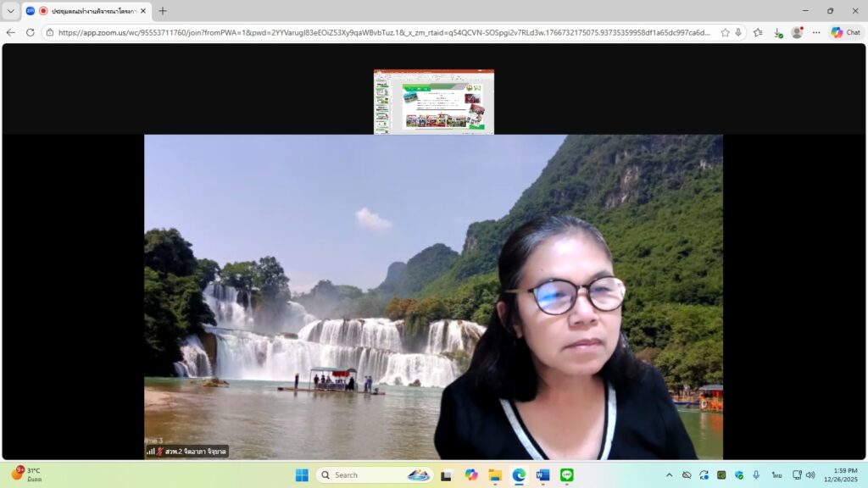Toggle the speaker volume icon in system tray
868x488 pixels.
810,475
